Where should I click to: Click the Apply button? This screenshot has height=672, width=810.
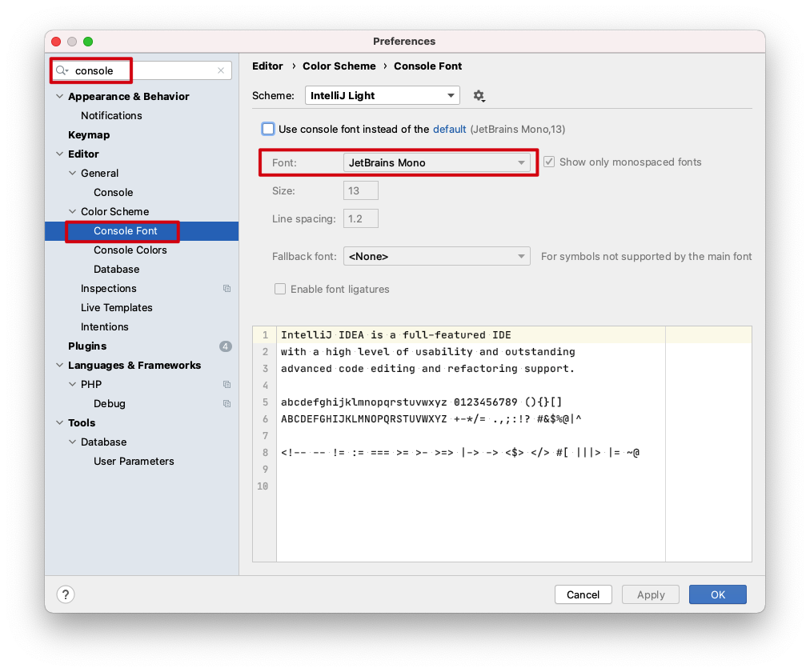click(x=651, y=594)
